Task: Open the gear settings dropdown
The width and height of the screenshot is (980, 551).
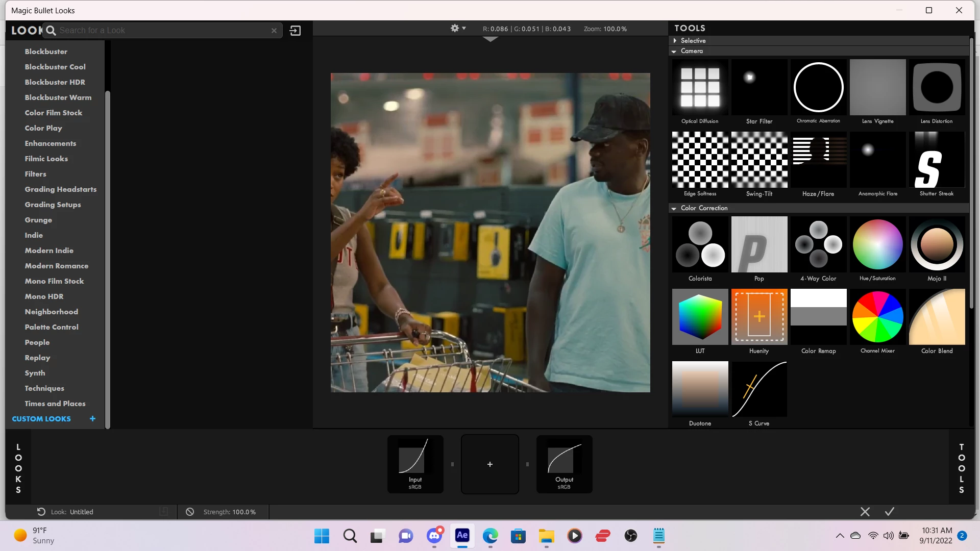Action: [458, 29]
